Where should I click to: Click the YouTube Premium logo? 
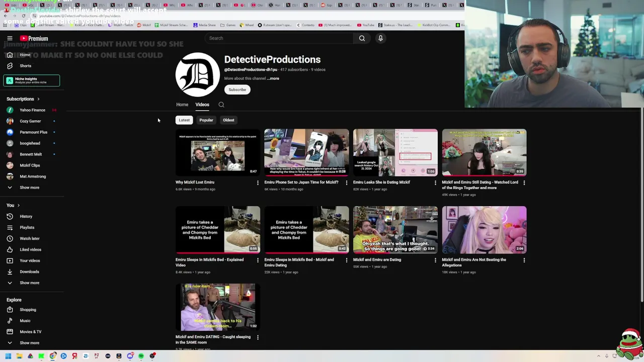point(34,38)
